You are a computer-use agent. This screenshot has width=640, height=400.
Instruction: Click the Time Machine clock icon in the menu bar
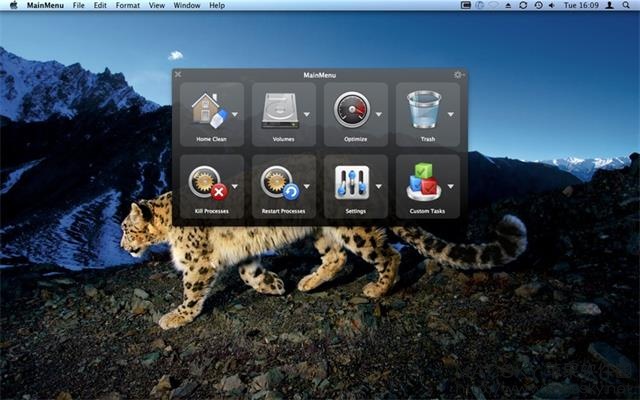[538, 5]
